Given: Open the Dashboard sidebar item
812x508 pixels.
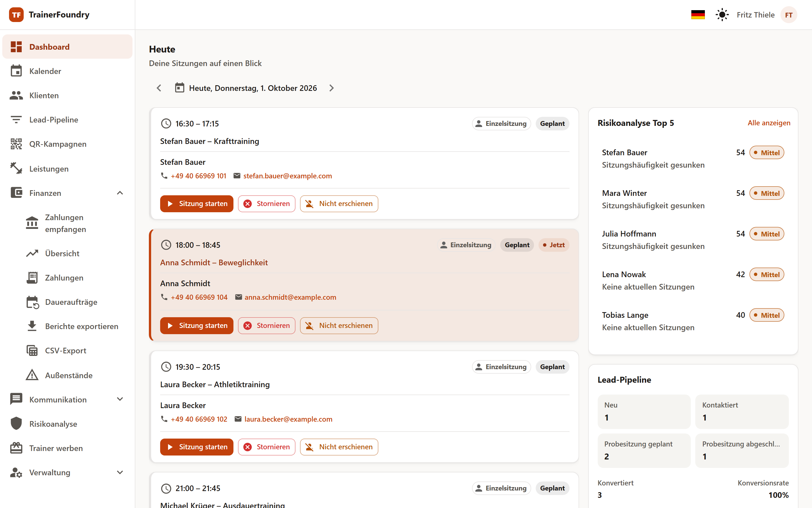Looking at the screenshot, I should pyautogui.click(x=67, y=47).
